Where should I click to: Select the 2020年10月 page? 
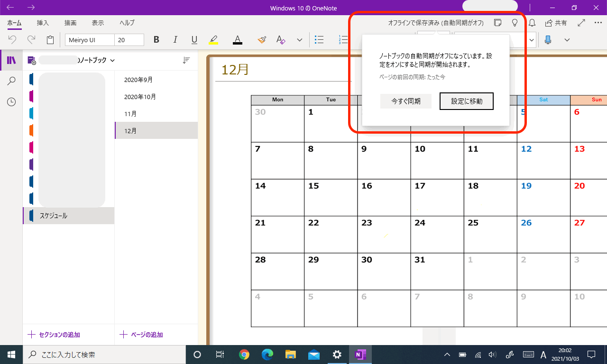pyautogui.click(x=140, y=97)
